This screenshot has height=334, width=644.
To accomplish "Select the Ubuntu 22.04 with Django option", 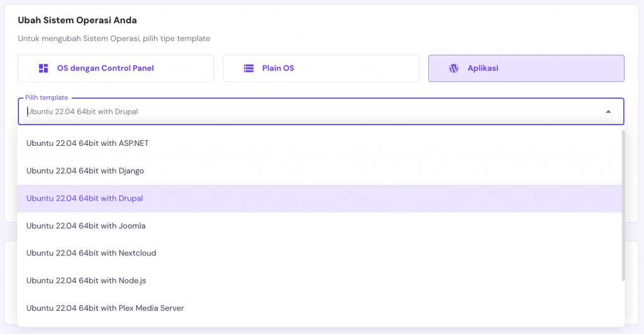I will (x=86, y=170).
